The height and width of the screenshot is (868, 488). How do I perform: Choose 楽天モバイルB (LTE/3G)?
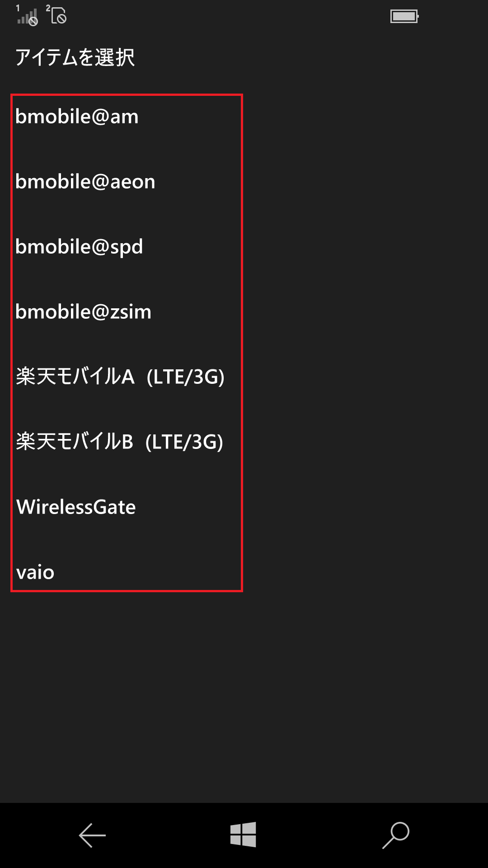tap(127, 442)
